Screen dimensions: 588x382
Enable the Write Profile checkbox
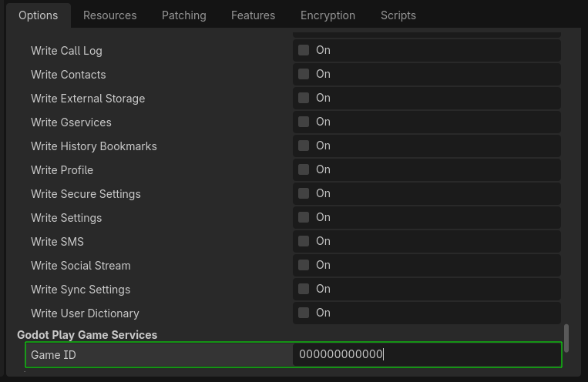pyautogui.click(x=304, y=169)
